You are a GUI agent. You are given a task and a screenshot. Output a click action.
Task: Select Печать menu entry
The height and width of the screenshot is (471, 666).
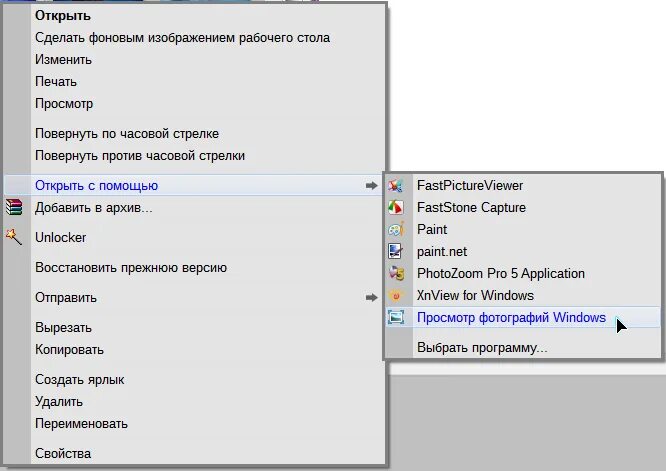point(195,82)
